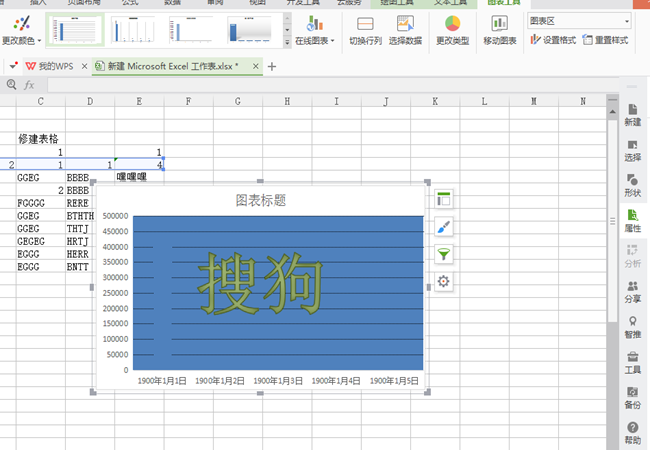Click the chart title 图表标题
Image resolution: width=650 pixels, height=450 pixels.
click(261, 201)
